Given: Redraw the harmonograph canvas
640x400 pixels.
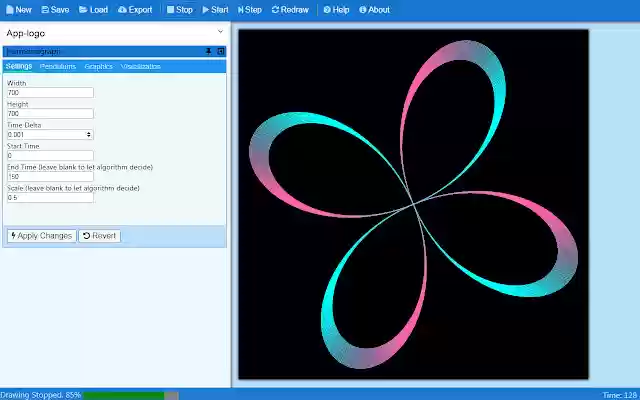Looking at the screenshot, I should [290, 9].
